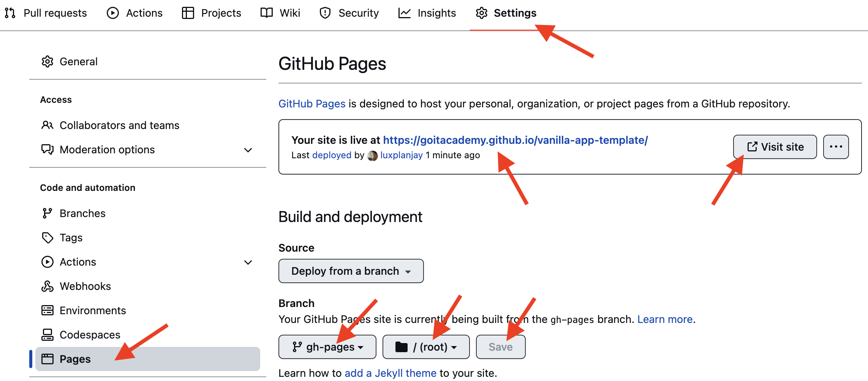
Task: Switch to the Projects tab
Action: tap(221, 13)
